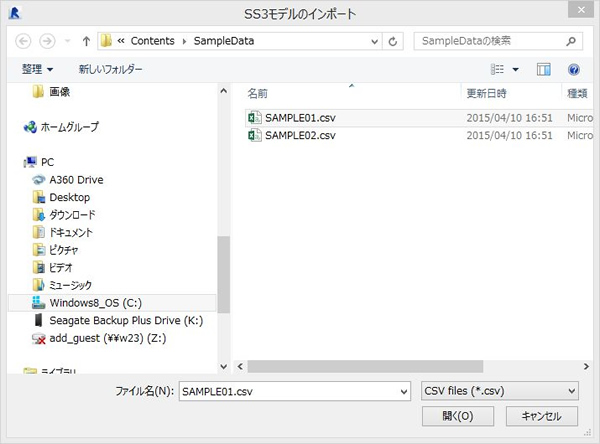Go up one folder level
This screenshot has width=600, height=444.
click(86, 41)
